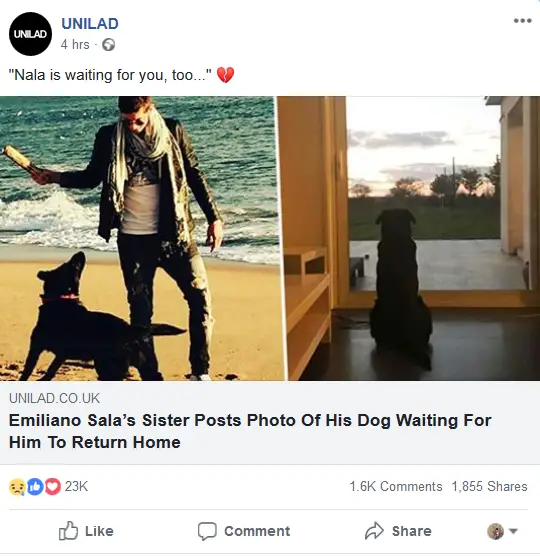This screenshot has height=556, width=540.
Task: Open the photo of dog waiting at doorway
Action: pyautogui.click(x=413, y=238)
